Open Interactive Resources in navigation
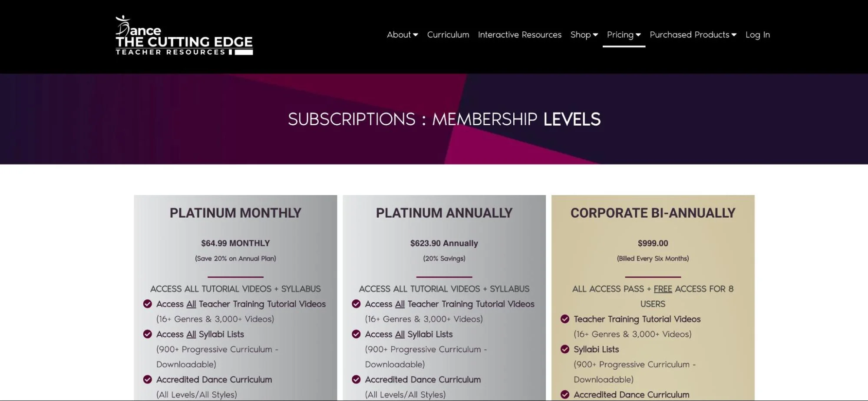Image resolution: width=868 pixels, height=401 pixels. pyautogui.click(x=520, y=35)
